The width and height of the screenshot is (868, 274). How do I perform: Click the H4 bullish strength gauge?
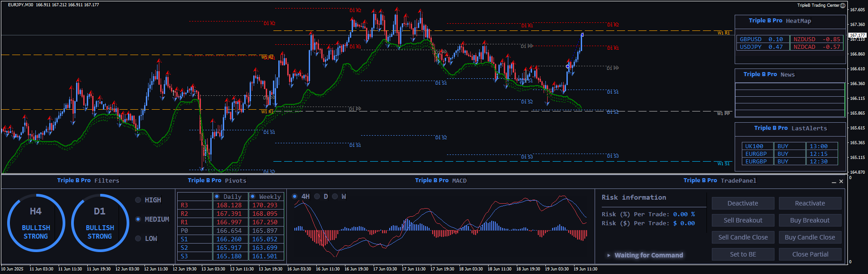(36, 223)
